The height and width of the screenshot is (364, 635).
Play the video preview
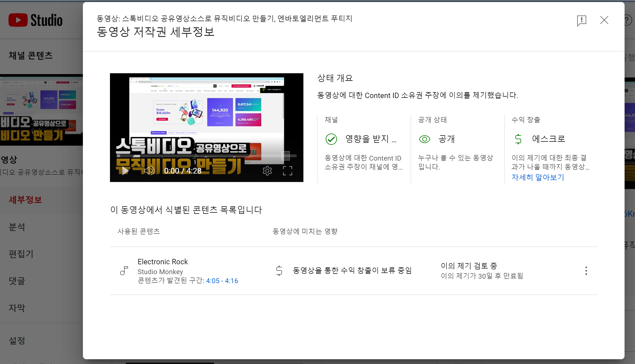click(x=125, y=171)
